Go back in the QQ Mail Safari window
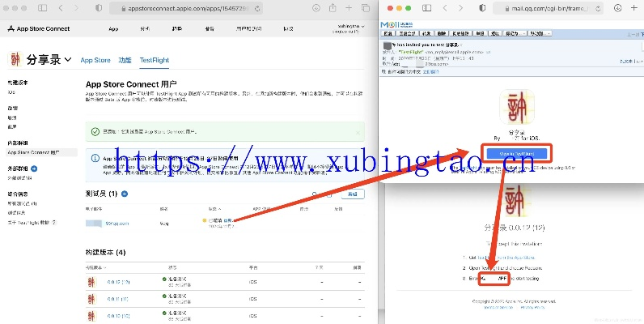644x324 pixels. (445, 8)
